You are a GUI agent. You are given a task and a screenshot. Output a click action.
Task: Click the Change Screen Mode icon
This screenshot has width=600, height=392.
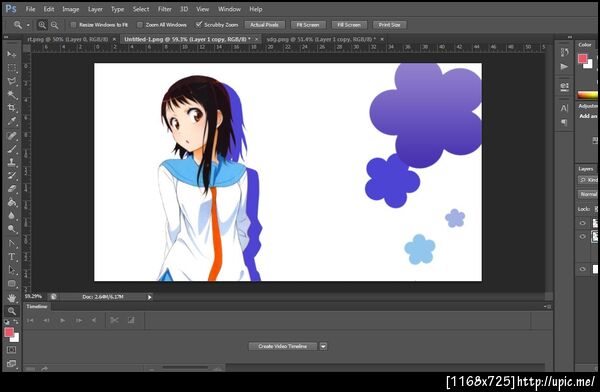pos(11,363)
